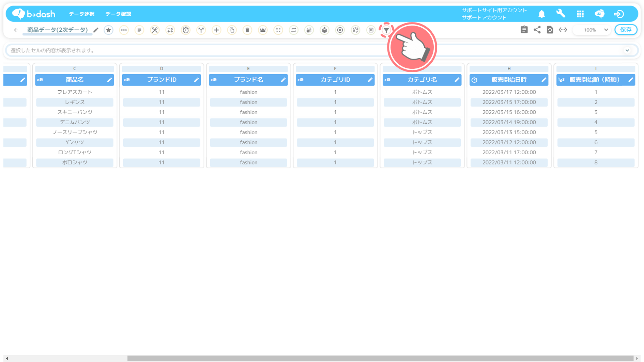The width and height of the screenshot is (644, 362).
Task: Open notifications bell
Action: point(541,14)
